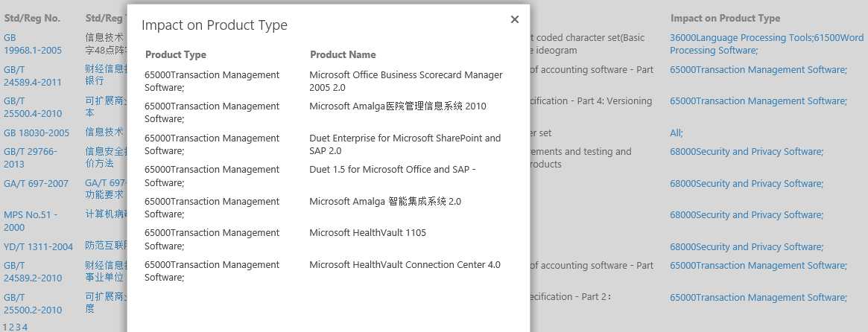The height and width of the screenshot is (332, 868).
Task: Open the MPS No.51 - 2000 link
Action: [31, 221]
